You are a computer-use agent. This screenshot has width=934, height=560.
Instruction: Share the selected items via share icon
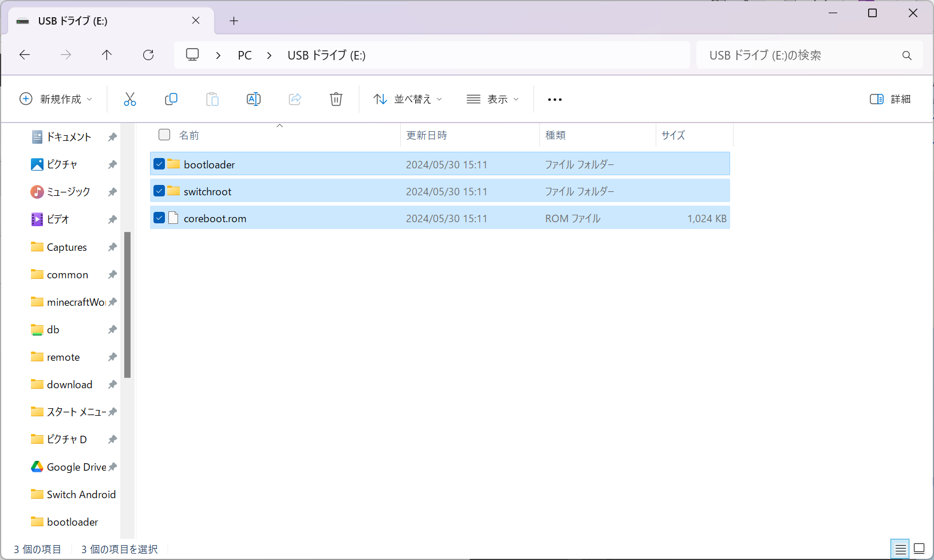point(295,99)
